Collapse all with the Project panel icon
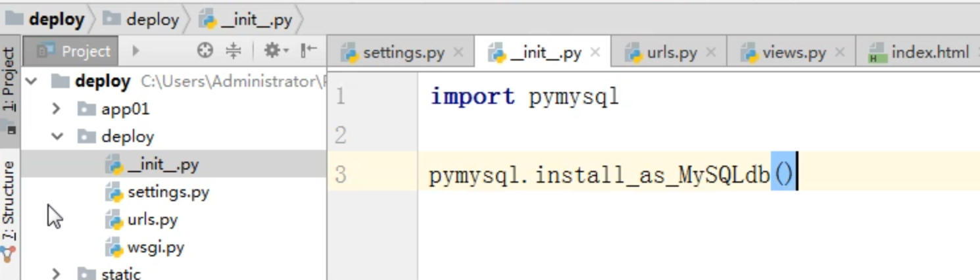980x280 pixels. [233, 51]
